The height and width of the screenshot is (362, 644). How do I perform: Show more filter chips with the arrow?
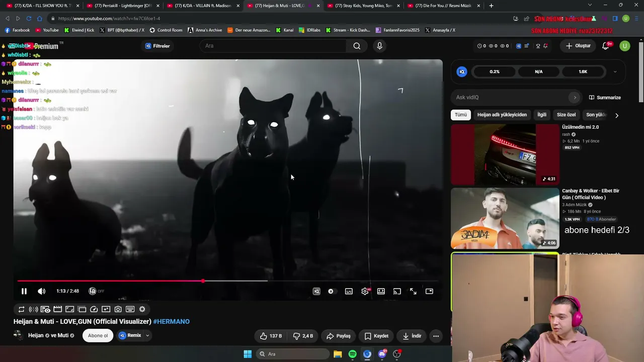coord(617,115)
